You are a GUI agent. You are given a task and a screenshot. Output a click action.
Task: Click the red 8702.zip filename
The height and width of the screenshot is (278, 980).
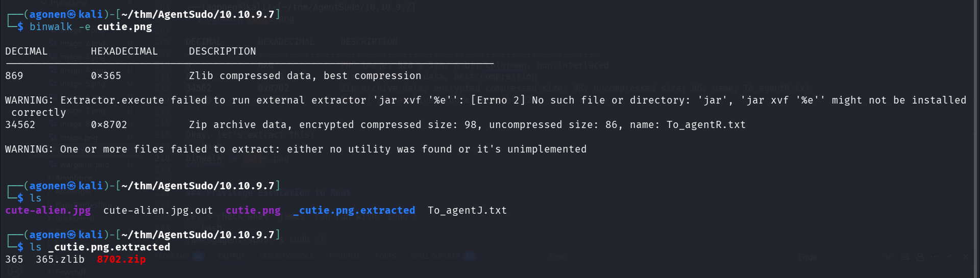coord(121,259)
